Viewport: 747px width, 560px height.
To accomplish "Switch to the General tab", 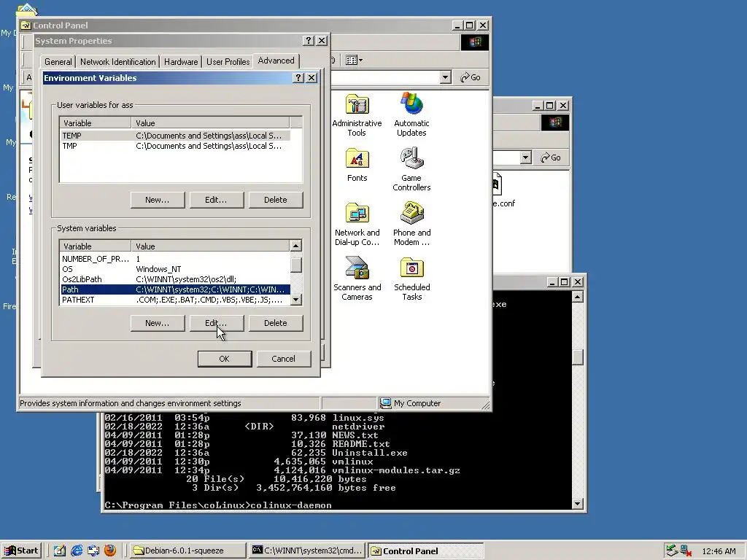I will (58, 62).
